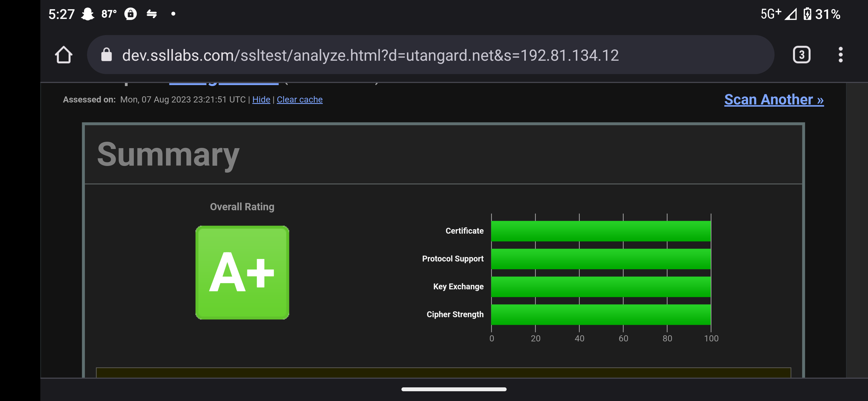
Task: Tap the Summary heading
Action: [x=168, y=155]
